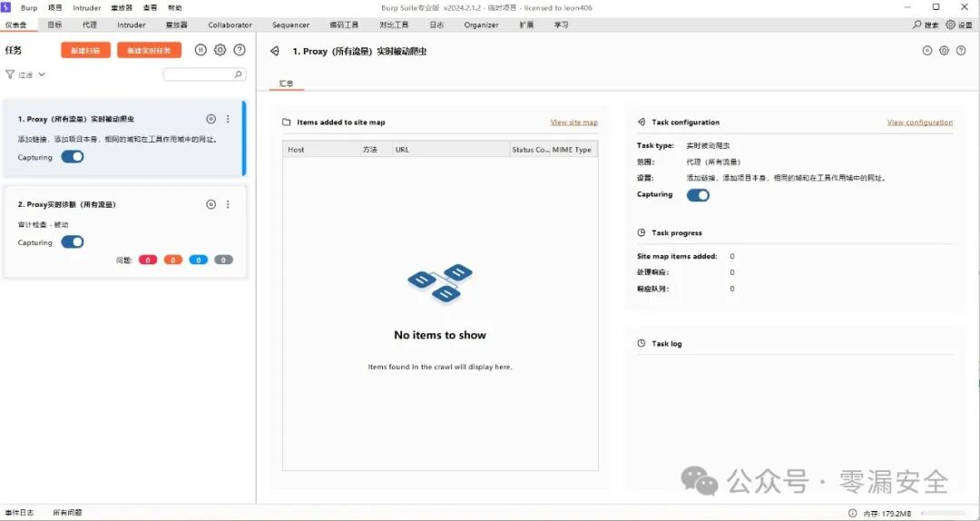Open 所有问题 in the status bar
This screenshot has width=980, height=521.
pos(67,513)
